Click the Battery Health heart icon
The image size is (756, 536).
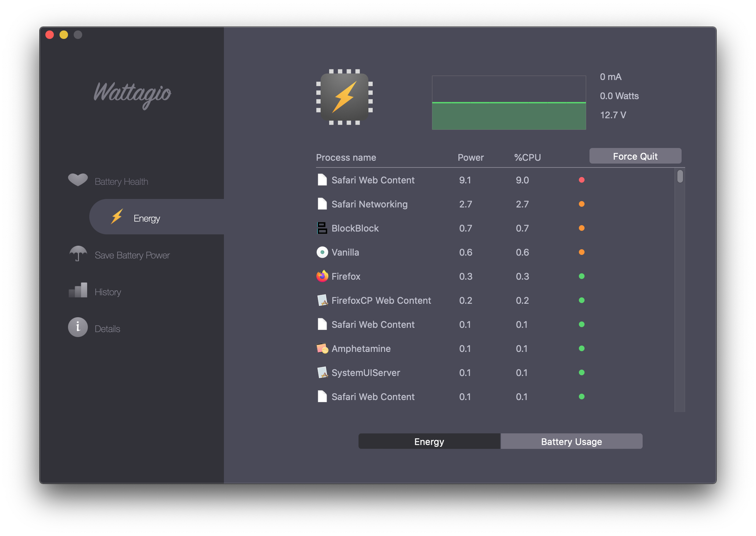point(78,180)
